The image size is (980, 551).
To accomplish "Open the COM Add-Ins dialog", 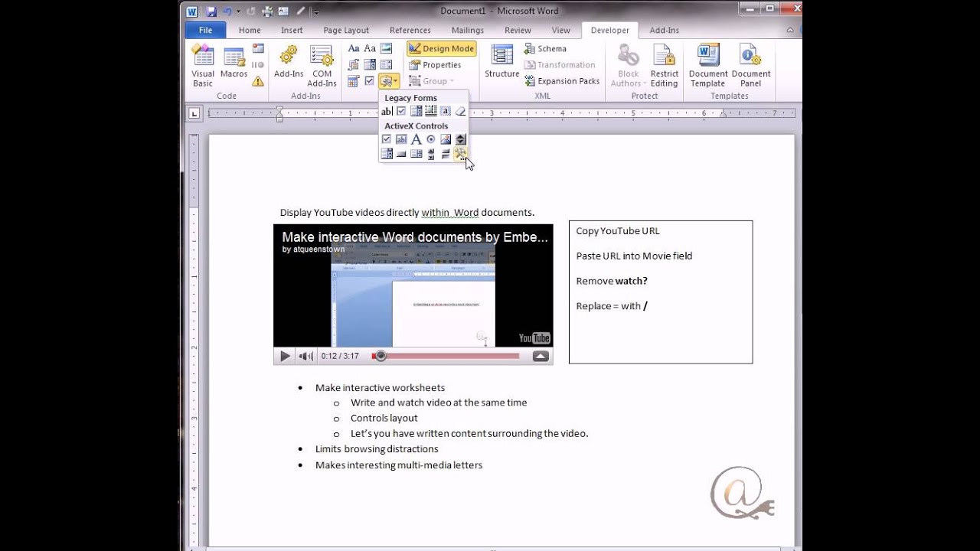I will click(322, 66).
